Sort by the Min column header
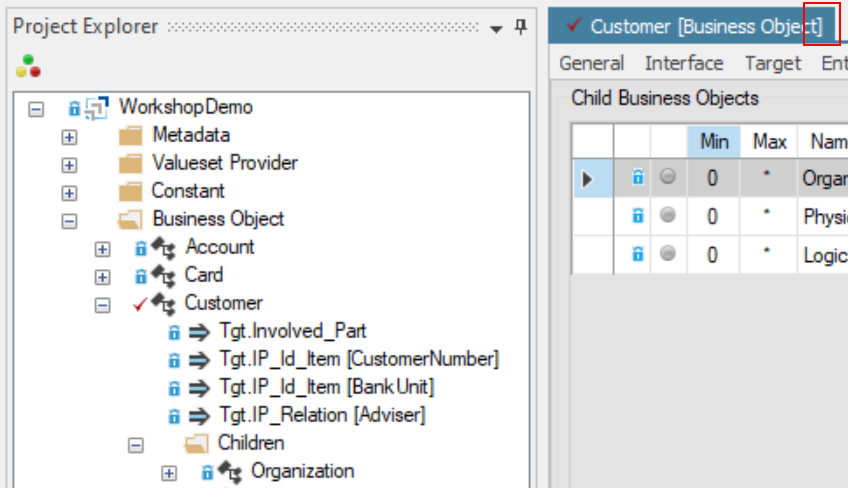The height and width of the screenshot is (488, 848). click(x=714, y=142)
